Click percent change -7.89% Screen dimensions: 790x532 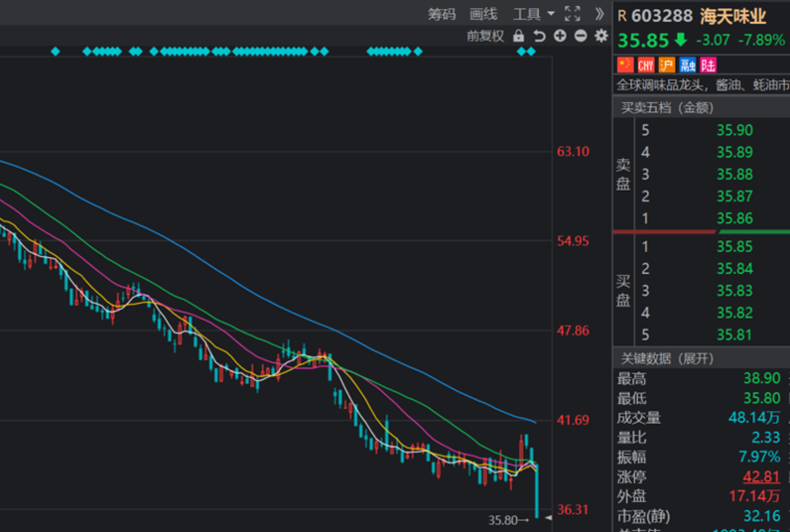(761, 41)
